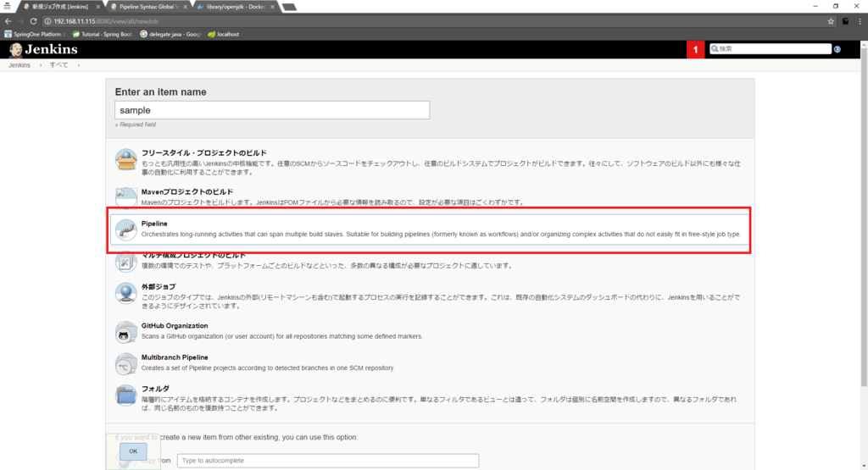Choose the multi-configuration project icon
868x470 pixels.
point(125,262)
